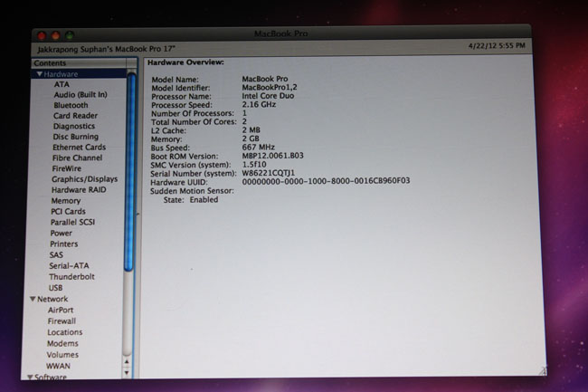Select Thunderbolt in the Hardware list
This screenshot has height=392, width=588.
pos(72,277)
